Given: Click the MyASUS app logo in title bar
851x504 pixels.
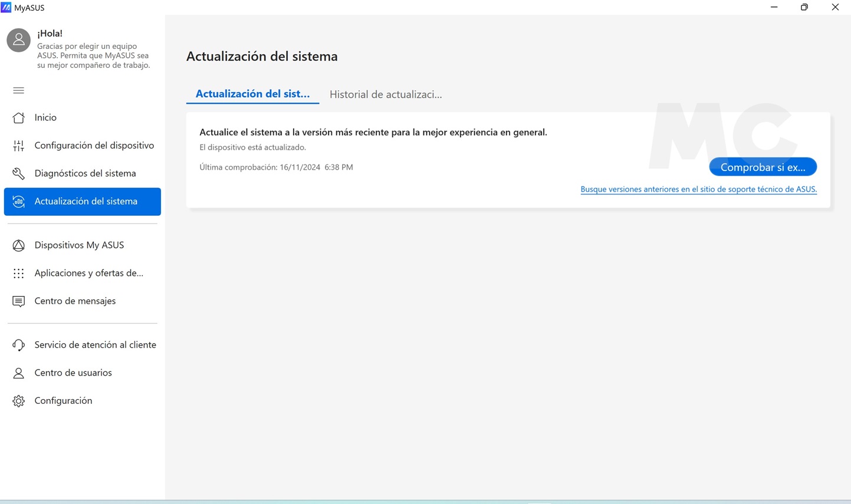Looking at the screenshot, I should [x=6, y=7].
